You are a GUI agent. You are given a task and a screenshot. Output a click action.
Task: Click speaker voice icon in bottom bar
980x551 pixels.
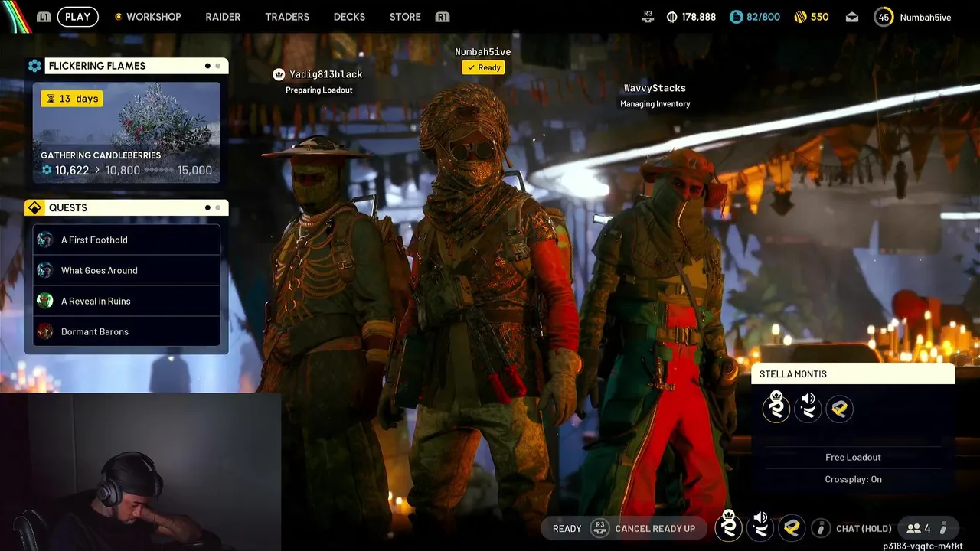click(760, 527)
